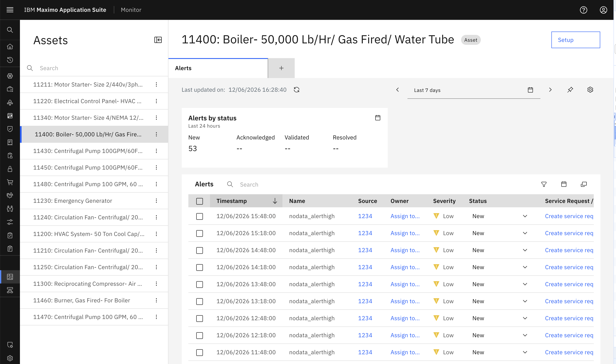This screenshot has height=364, width=616.
Task: Check the alert row timestamped 13:18:00
Action: click(x=200, y=302)
